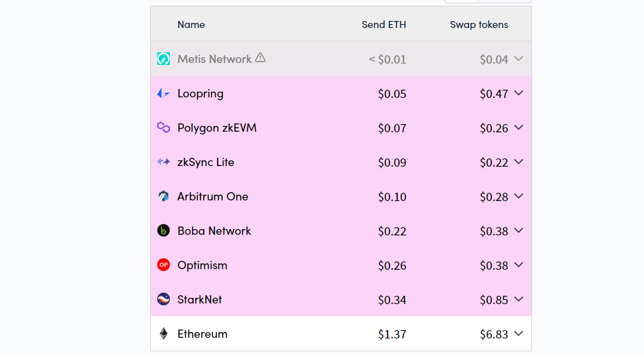The image size is (644, 355).
Task: Sort by the Swap tokens column header
Action: [x=479, y=25]
